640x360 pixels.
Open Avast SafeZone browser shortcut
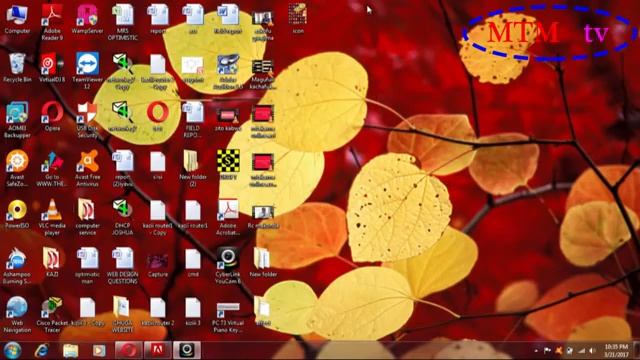17,168
